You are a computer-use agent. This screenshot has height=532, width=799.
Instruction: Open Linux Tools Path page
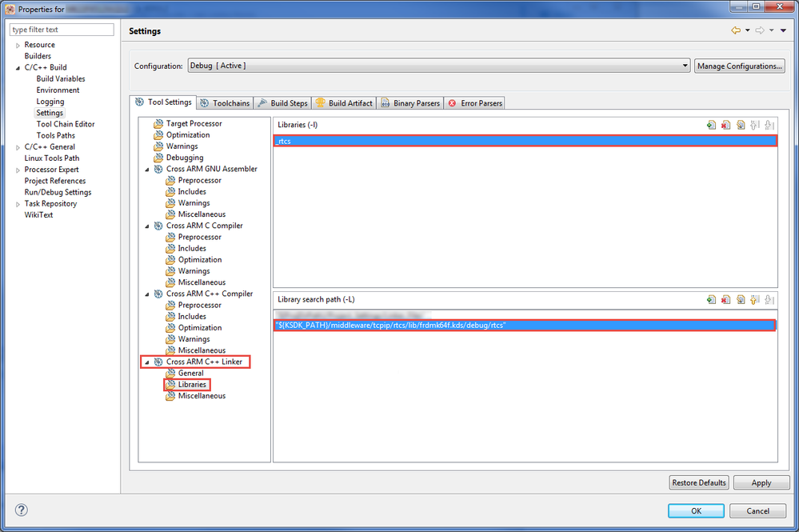51,158
